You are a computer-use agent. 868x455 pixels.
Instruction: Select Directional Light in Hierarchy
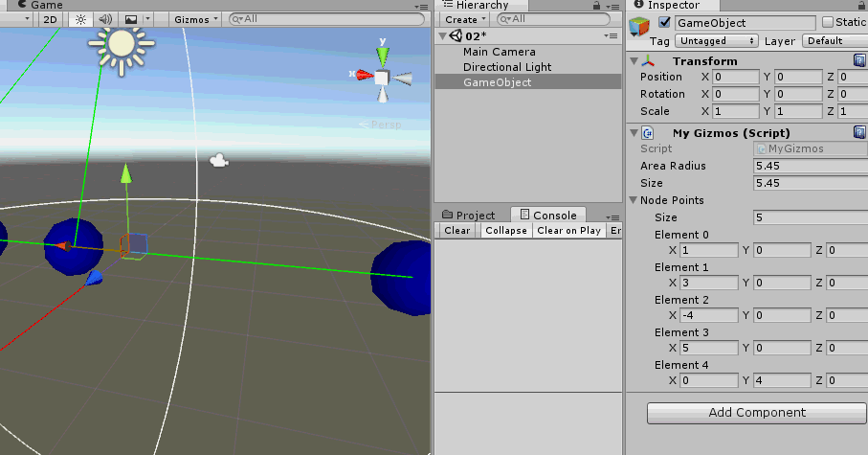pyautogui.click(x=507, y=67)
